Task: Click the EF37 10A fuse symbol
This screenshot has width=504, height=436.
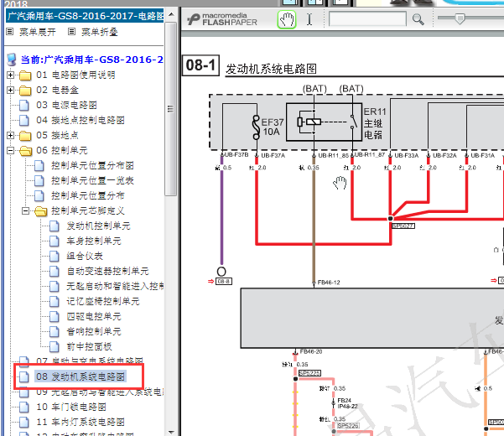Action: [x=256, y=127]
